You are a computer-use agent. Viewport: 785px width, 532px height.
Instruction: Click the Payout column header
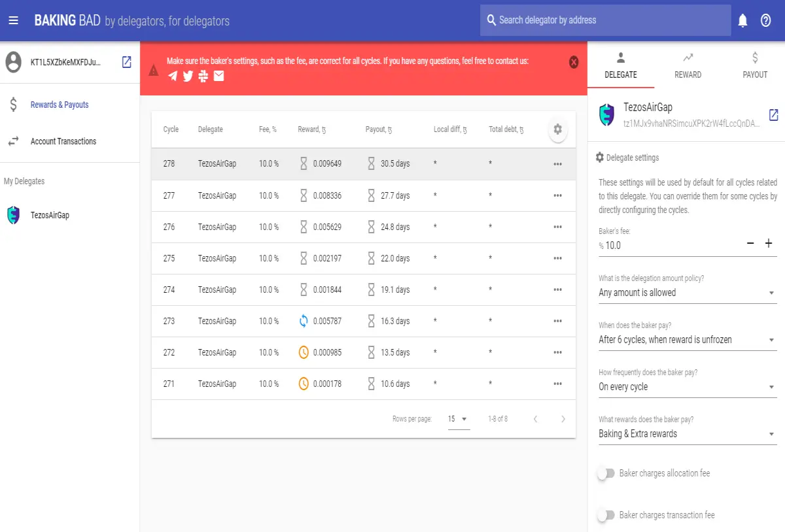(379, 129)
